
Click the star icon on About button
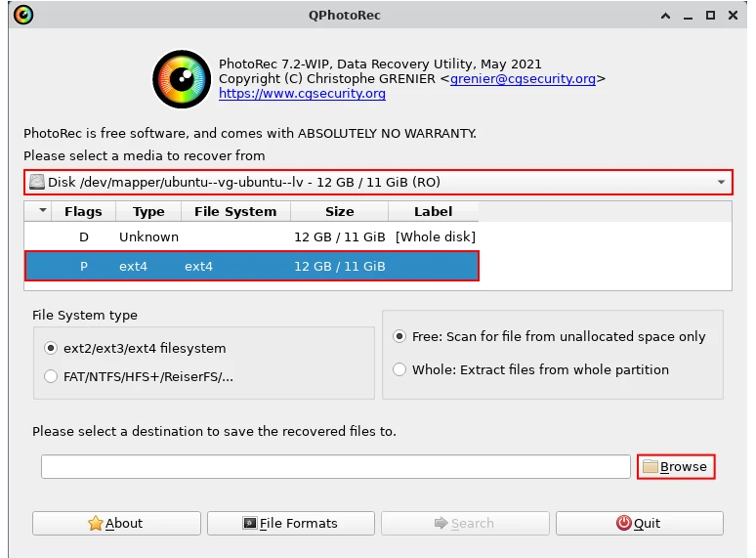click(x=96, y=524)
